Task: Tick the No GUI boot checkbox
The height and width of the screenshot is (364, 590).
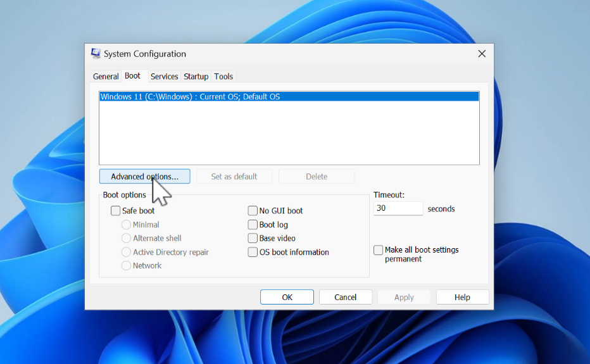Action: coord(253,210)
